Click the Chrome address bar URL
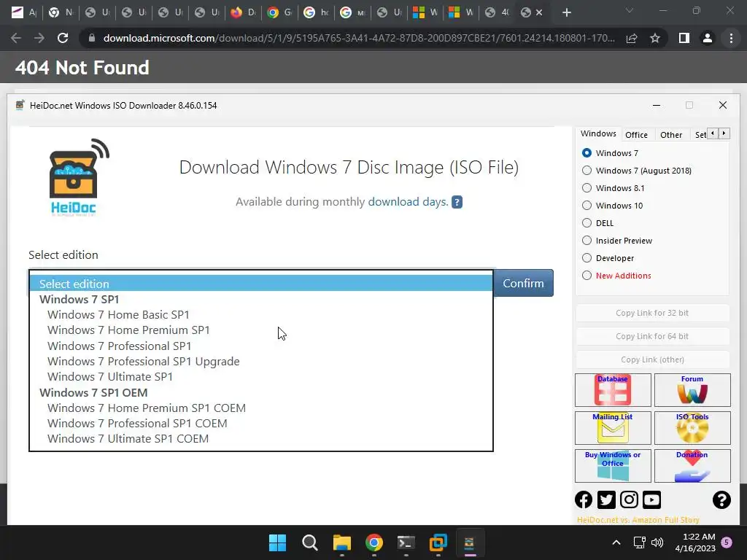 click(359, 38)
